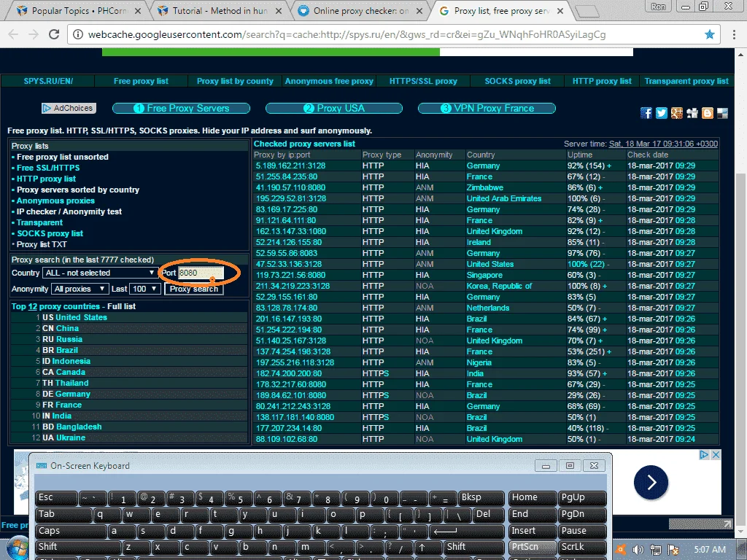Open Transparent proxy list menu item
Image resolution: width=747 pixels, height=560 pixels.
686,81
